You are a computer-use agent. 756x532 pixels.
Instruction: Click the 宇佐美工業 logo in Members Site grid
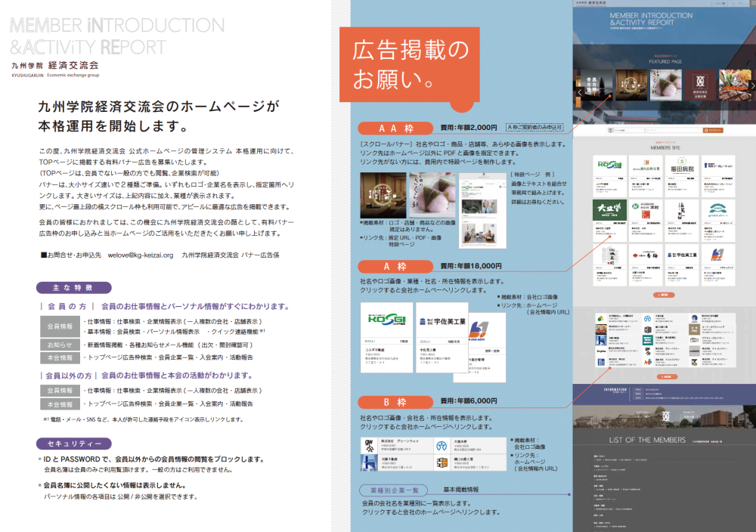(681, 254)
